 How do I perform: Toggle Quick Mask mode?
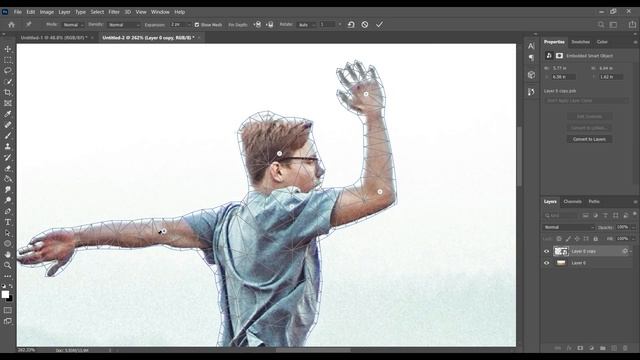coord(8,310)
